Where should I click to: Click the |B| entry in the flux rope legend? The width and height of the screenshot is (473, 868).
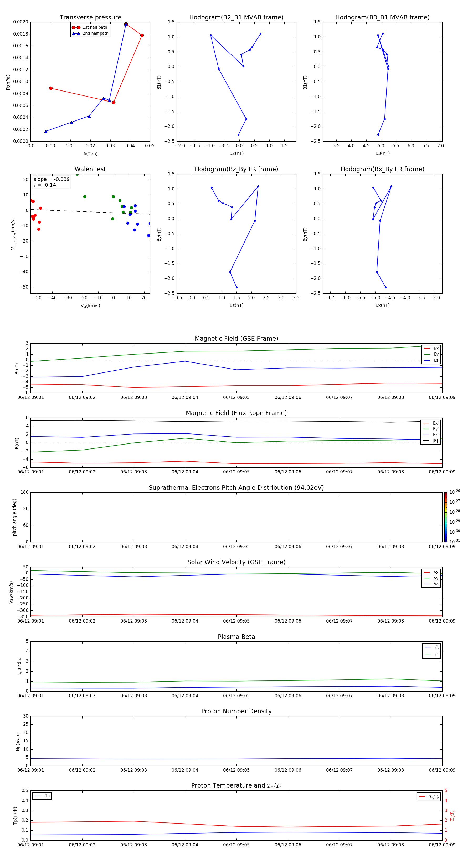tap(431, 441)
